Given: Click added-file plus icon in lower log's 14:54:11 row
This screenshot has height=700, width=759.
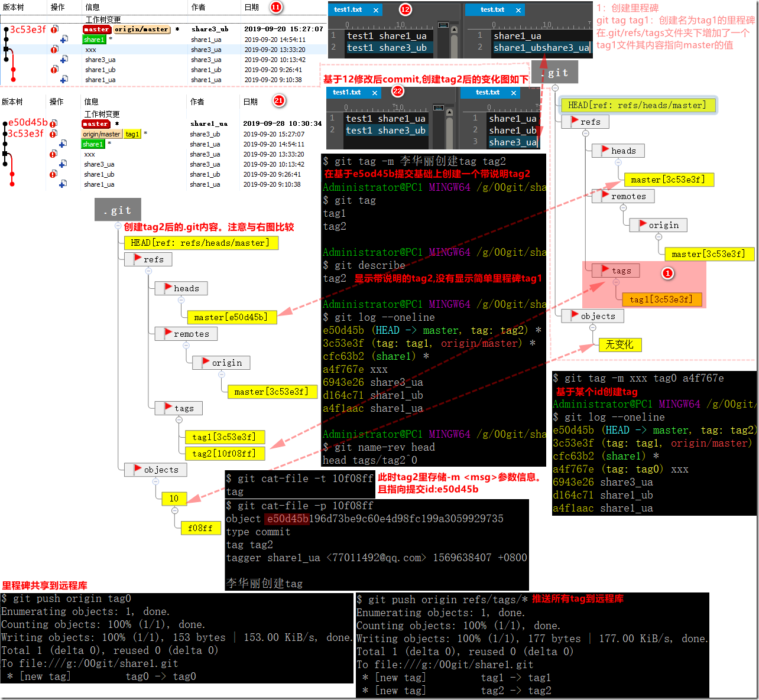Looking at the screenshot, I should [63, 144].
